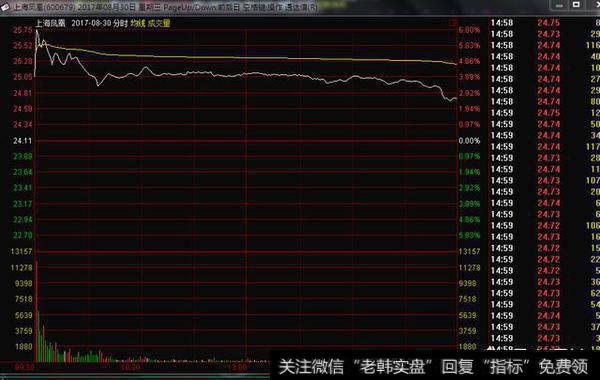The width and height of the screenshot is (600, 380).
Task: Click the 13157 volume label on the left axis
Action: click(22, 251)
